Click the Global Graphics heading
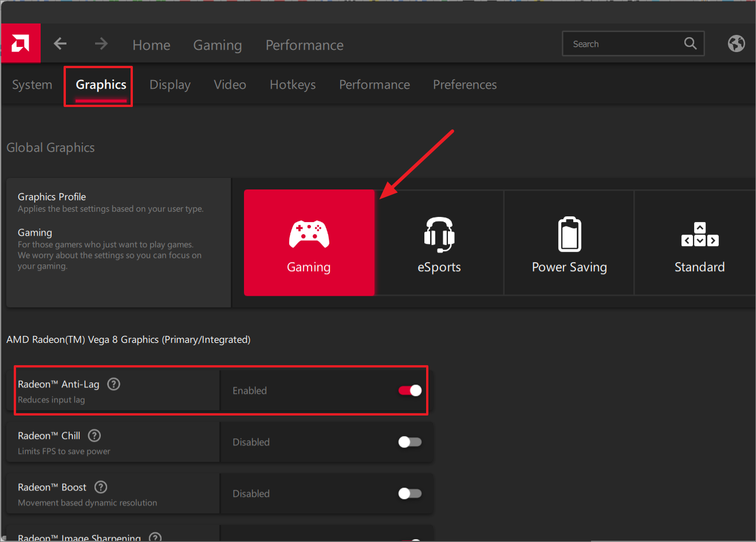The image size is (756, 542). coord(50,148)
